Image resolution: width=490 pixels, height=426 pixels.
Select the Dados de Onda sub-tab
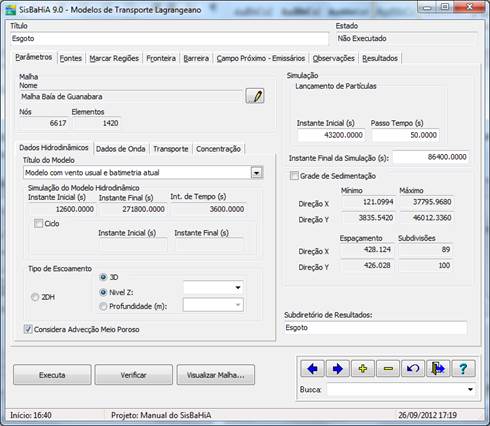coord(121,149)
